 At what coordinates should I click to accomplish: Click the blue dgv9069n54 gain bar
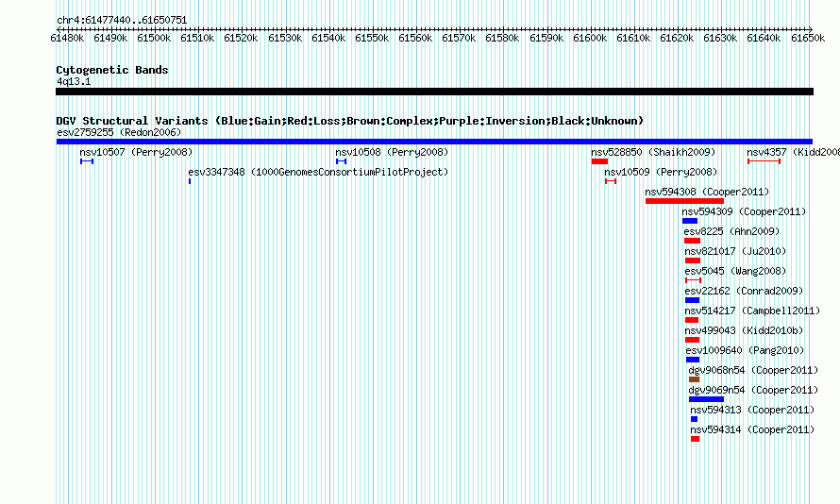(706, 399)
